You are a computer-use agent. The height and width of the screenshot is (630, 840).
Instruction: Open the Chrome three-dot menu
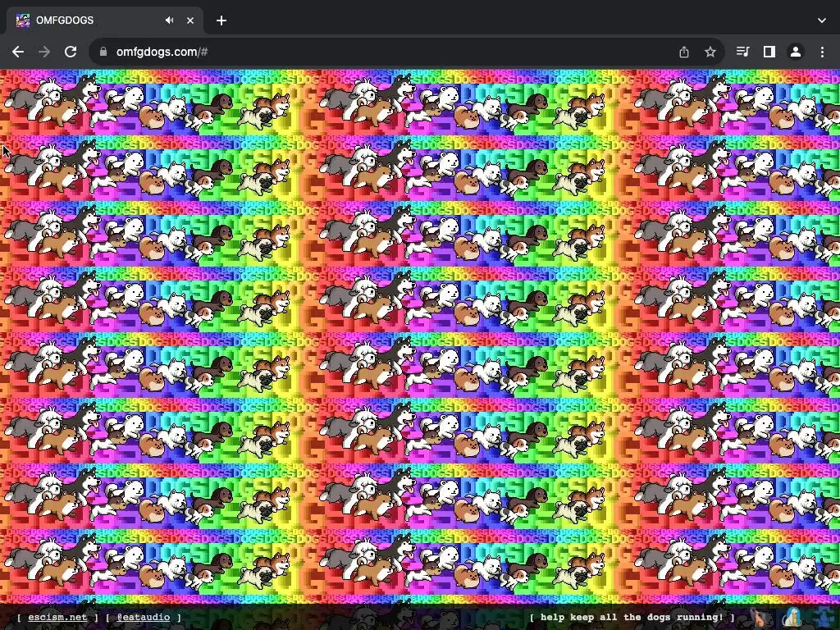pos(822,52)
